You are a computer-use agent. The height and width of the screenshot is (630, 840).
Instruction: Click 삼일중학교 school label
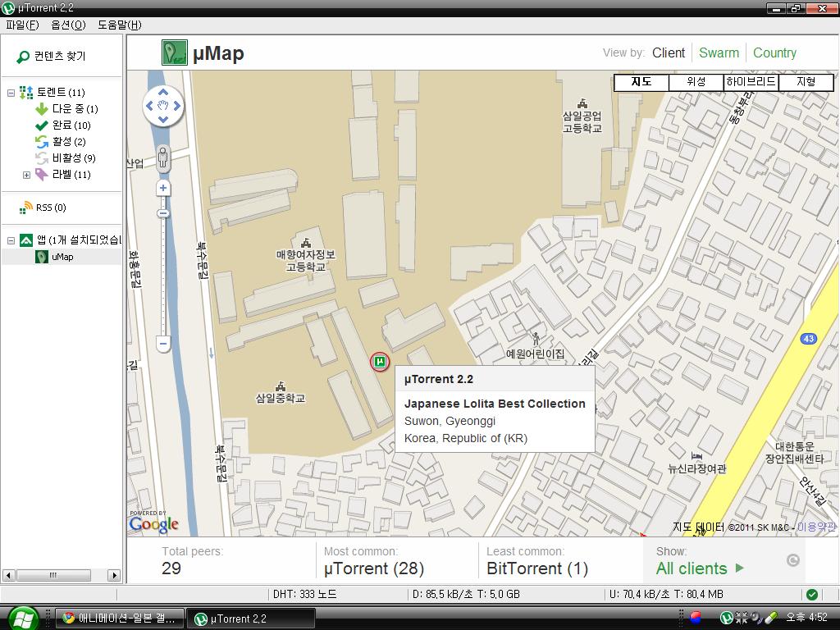click(x=281, y=398)
